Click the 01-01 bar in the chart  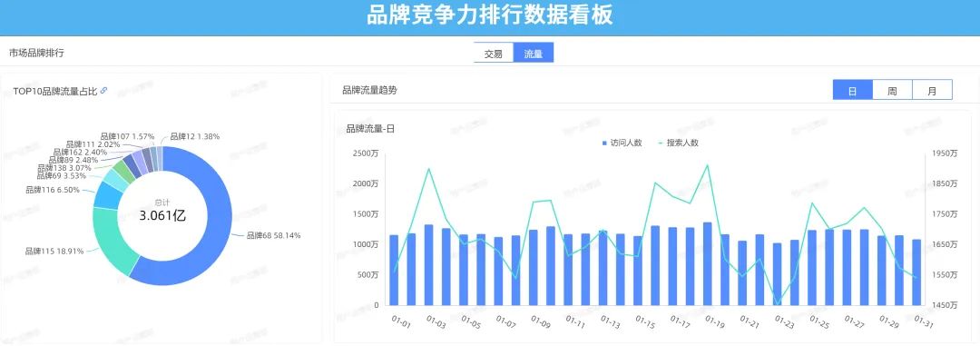tap(394, 271)
